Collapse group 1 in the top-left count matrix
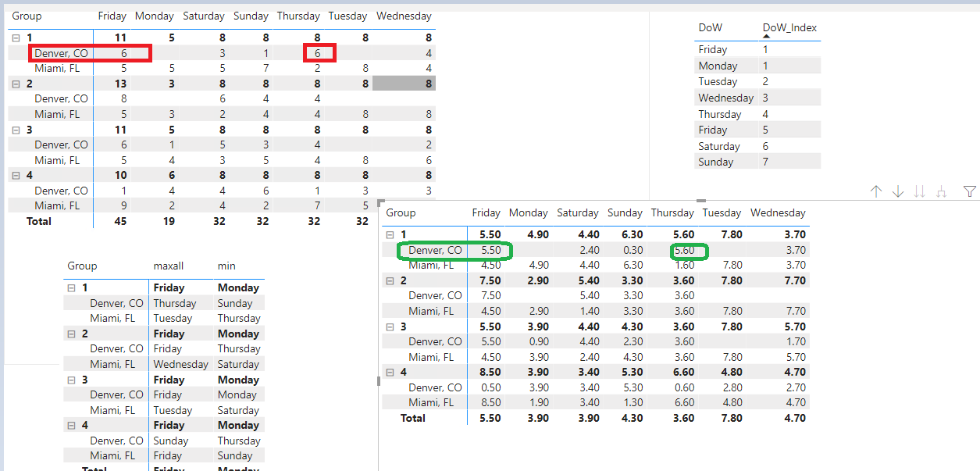The height and width of the screenshot is (471, 980). (x=16, y=37)
